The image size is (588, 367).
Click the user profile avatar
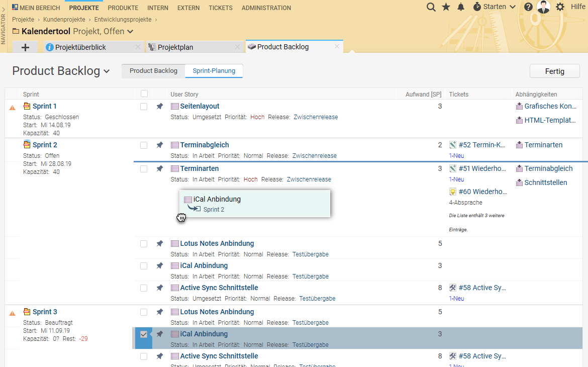click(x=543, y=7)
